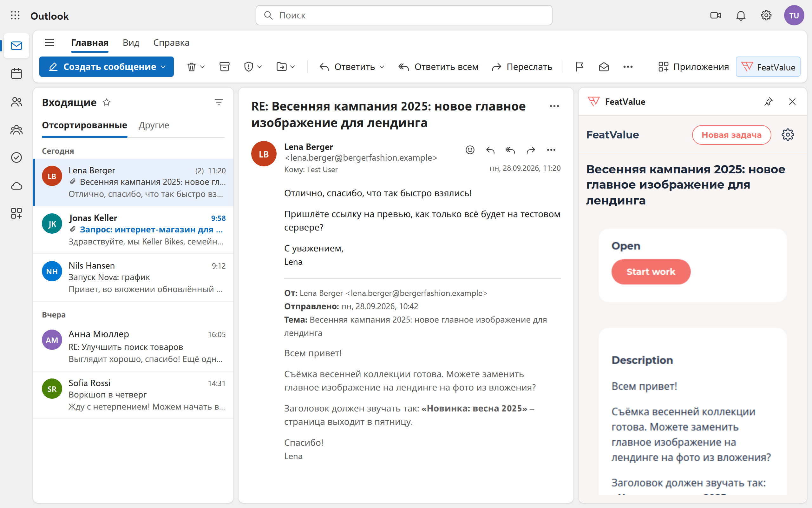Click Ответить всем in the toolbar
Viewport: 812px width, 508px height.
tap(438, 67)
